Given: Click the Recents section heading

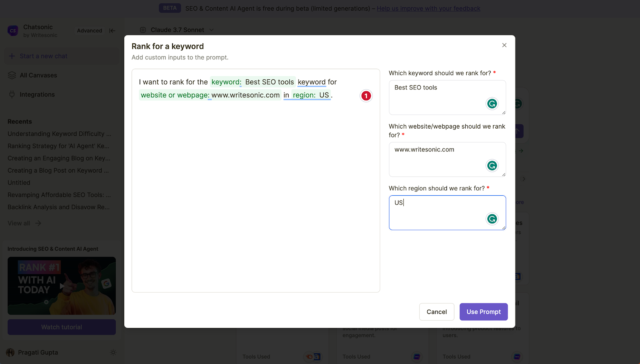Looking at the screenshot, I should click(x=20, y=122).
